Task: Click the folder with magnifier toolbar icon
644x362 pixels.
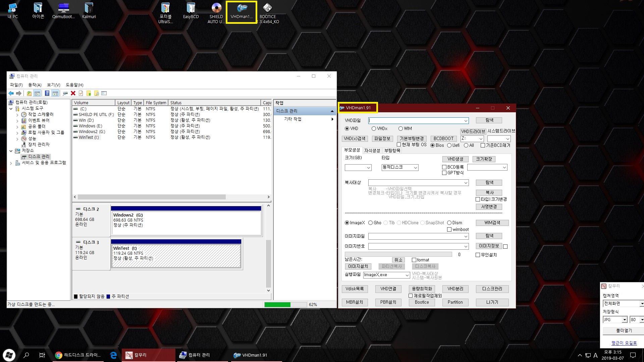Action: pos(96,94)
